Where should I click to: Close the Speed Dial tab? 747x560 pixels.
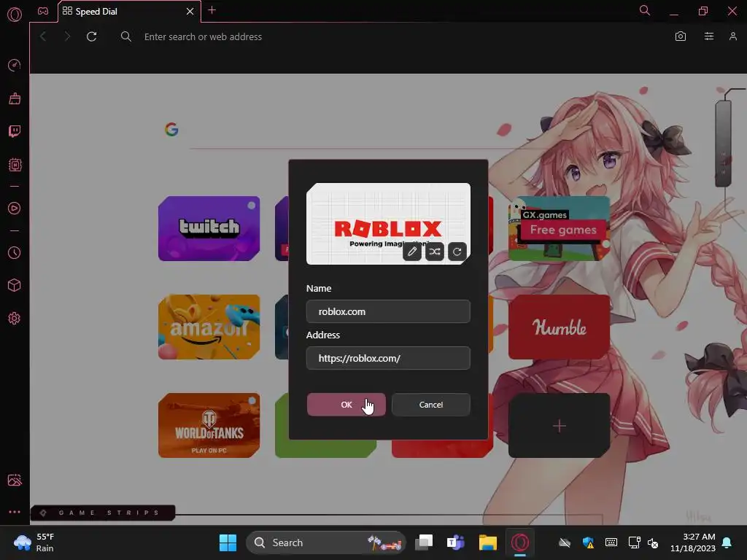[x=190, y=11]
